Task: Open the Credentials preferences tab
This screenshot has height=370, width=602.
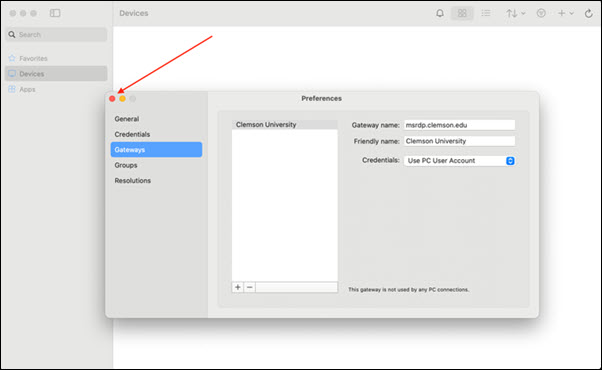Action: pos(156,134)
